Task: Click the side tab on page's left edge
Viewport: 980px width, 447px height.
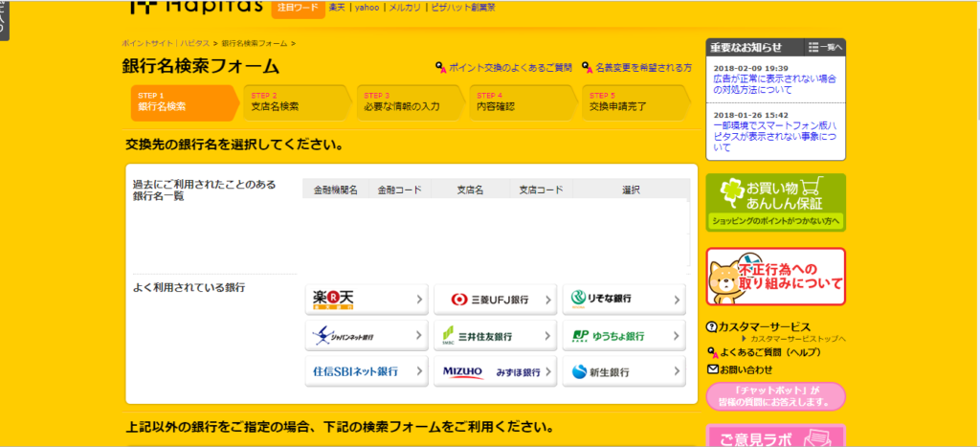Action: tap(5, 20)
